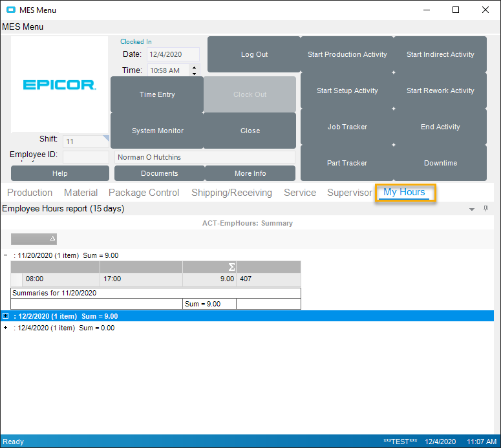Begin Start Rework Activity
Screen dimensions: 501x448
point(440,91)
